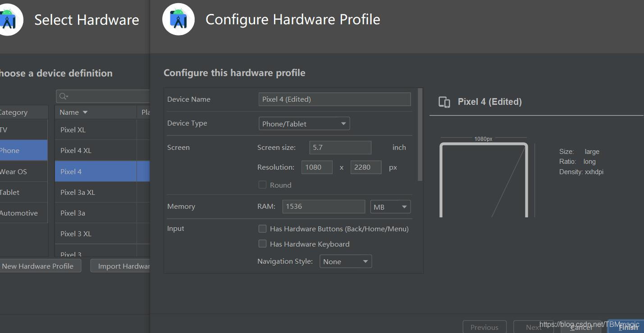This screenshot has width=644, height=333.
Task: Click the Next button
Action: click(x=534, y=327)
